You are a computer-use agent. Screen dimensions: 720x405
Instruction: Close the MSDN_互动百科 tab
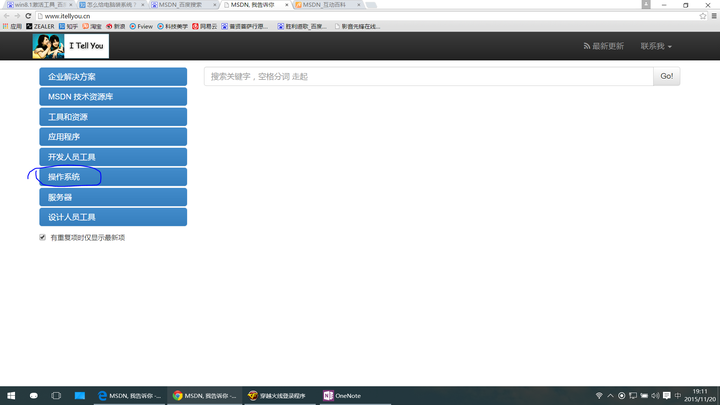359,5
